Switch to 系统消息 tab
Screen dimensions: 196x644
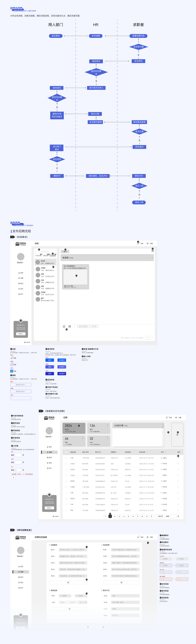(38, 256)
